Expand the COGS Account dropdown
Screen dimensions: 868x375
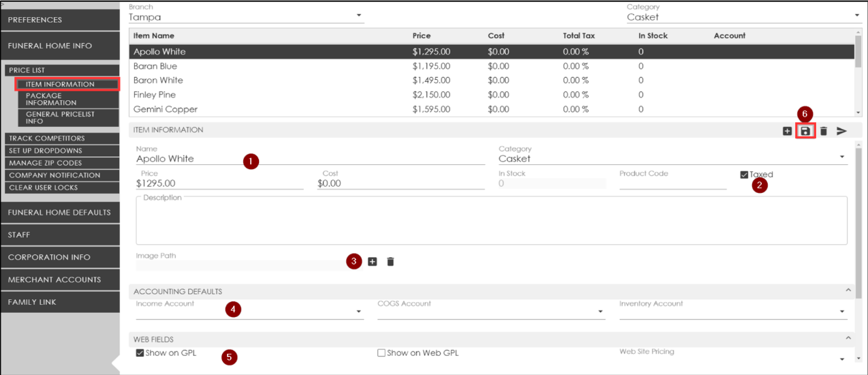point(600,312)
